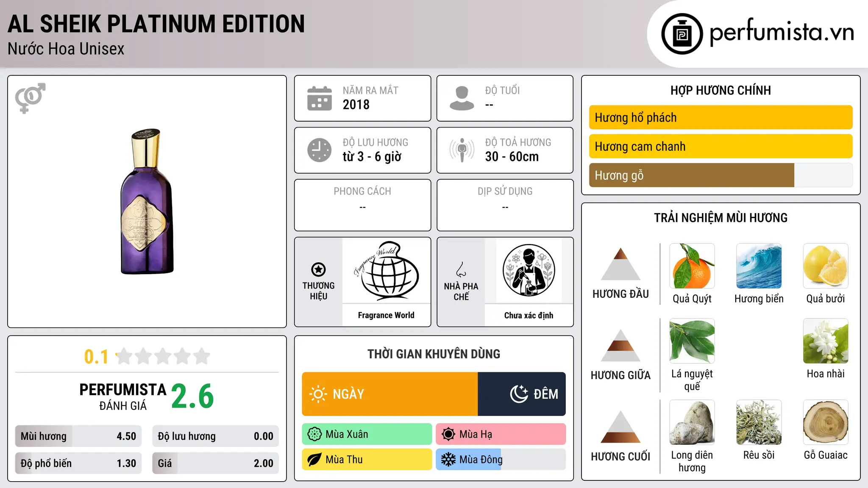Screen dimensions: 868x488
Task: Click the leaf icon for Mùa Thu
Action: 314,460
